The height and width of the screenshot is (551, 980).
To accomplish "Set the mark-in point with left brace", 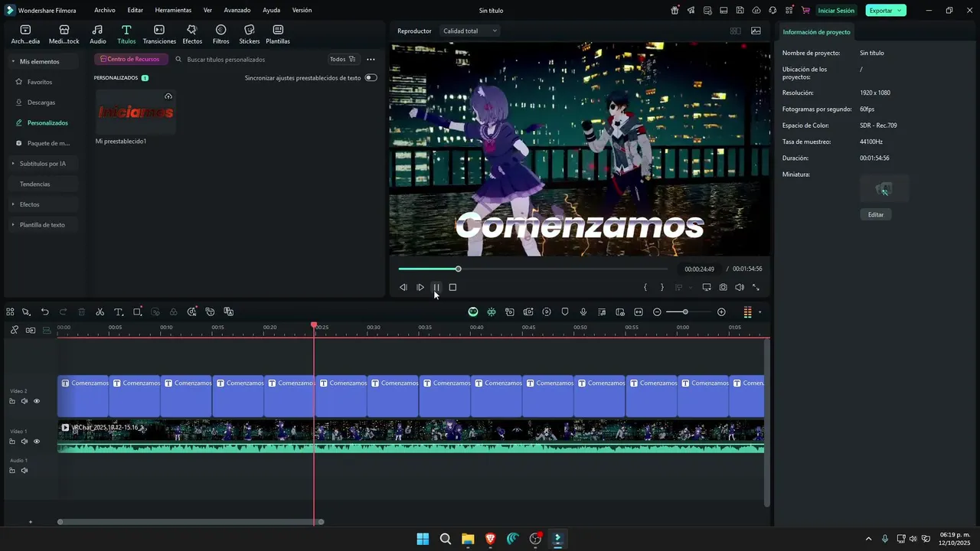I will 645,288.
